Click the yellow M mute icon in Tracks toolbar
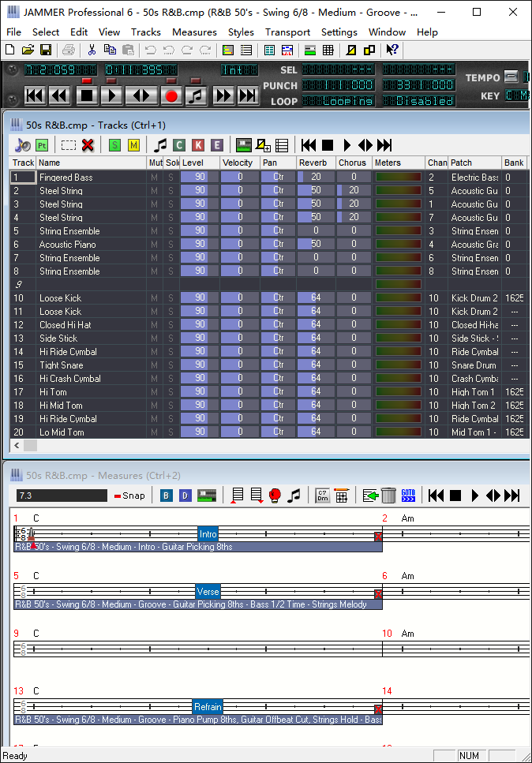 pos(133,145)
